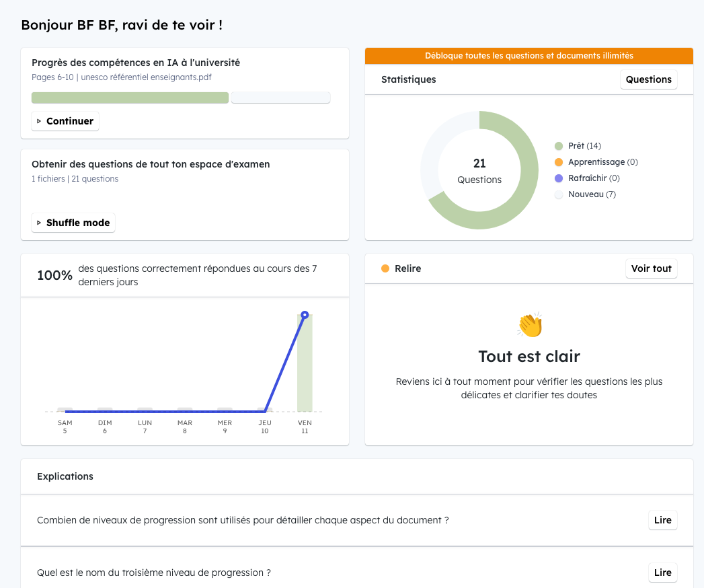Start Shuffle mode for exam questions
Viewport: 704px width, 588px height.
[x=73, y=223]
